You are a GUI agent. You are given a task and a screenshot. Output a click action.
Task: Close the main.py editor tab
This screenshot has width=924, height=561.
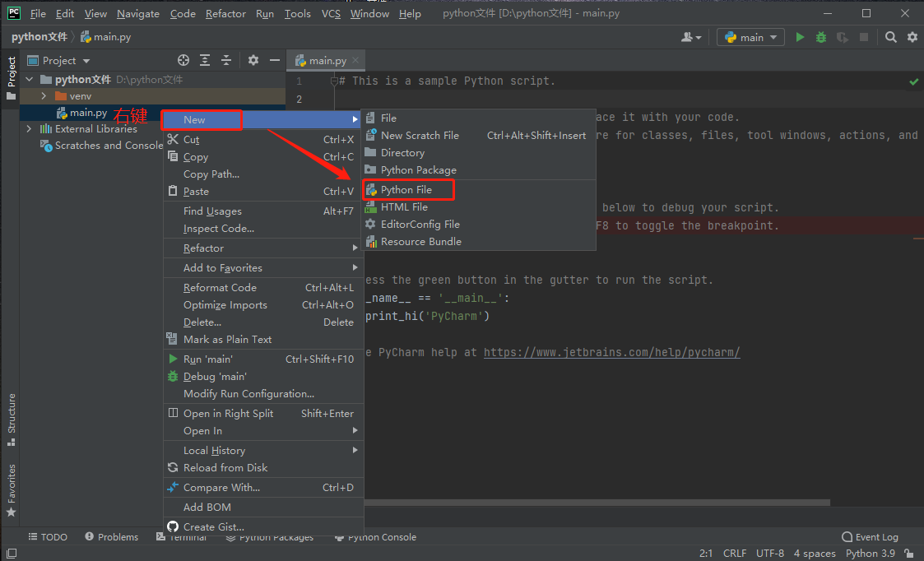(355, 60)
